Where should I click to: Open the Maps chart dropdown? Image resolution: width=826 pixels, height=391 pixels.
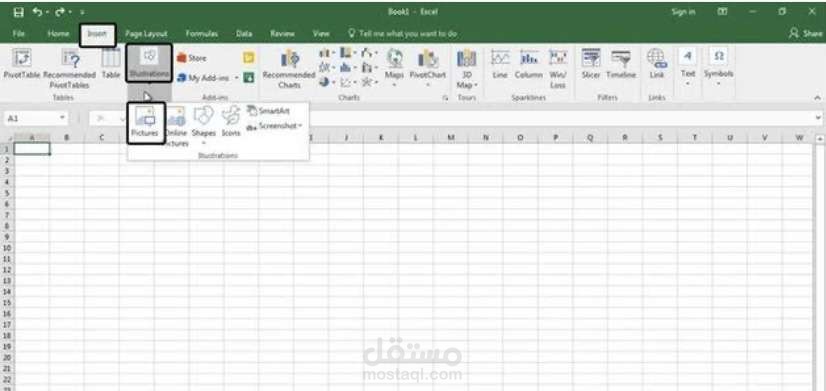click(394, 67)
